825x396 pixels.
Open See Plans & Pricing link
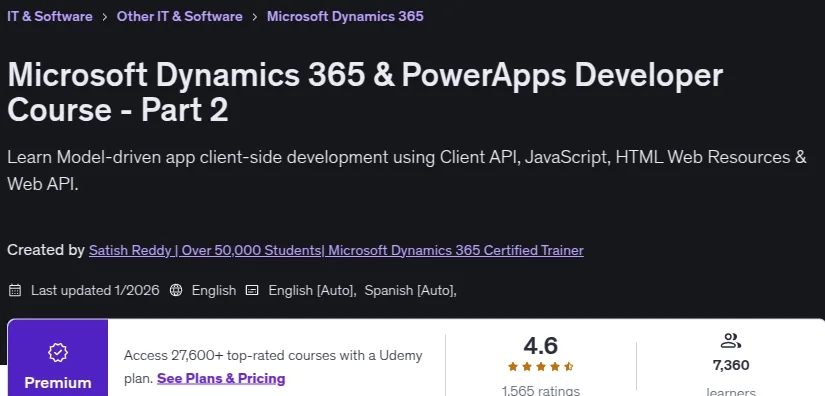click(221, 379)
